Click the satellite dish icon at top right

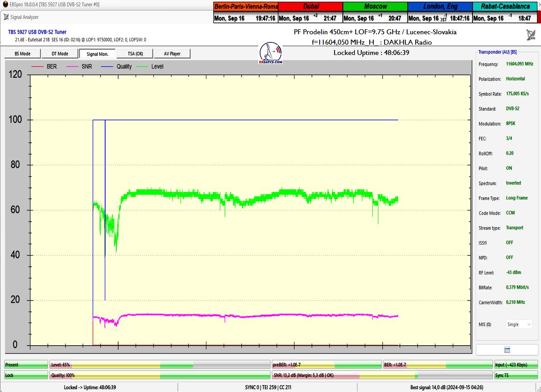coord(531,35)
